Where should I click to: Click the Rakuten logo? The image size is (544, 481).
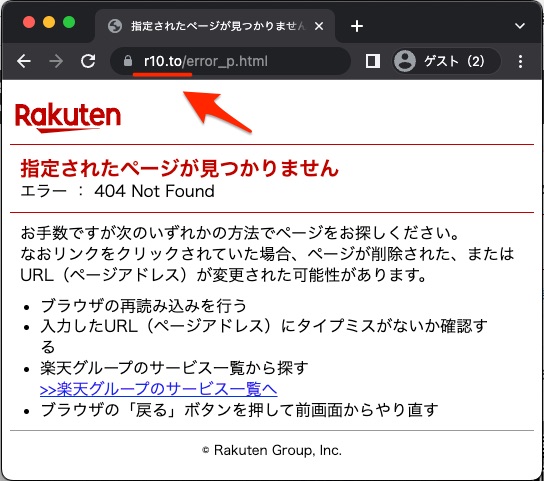[68, 117]
